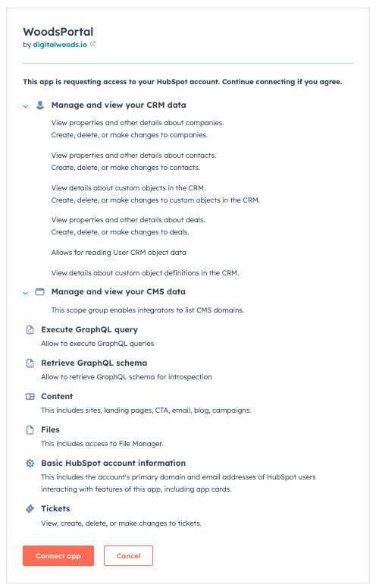The image size is (376, 588).
Task: Click the Connect app button
Action: [58, 555]
